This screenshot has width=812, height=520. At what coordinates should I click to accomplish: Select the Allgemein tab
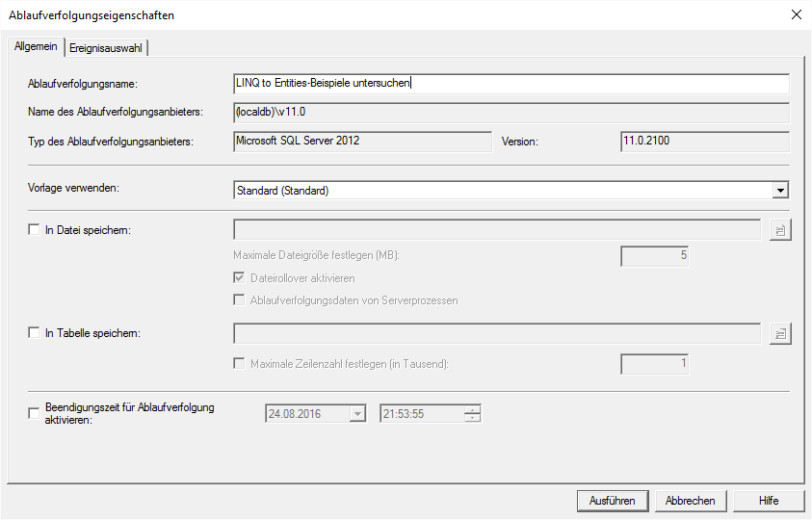(x=37, y=47)
